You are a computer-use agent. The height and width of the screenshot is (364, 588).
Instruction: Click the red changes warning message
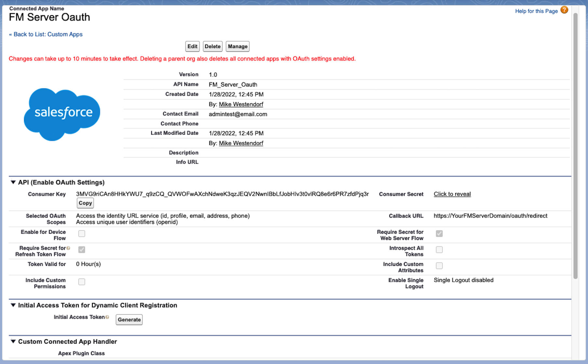(x=182, y=59)
